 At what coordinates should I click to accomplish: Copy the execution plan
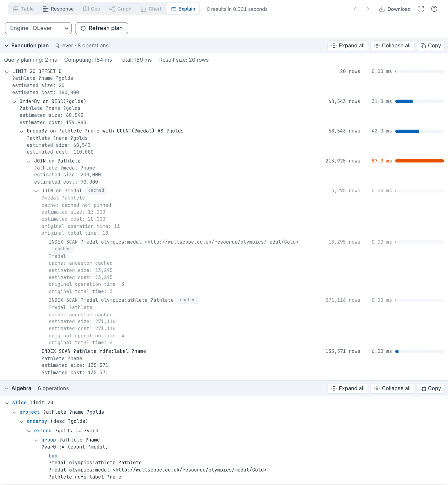tap(431, 46)
